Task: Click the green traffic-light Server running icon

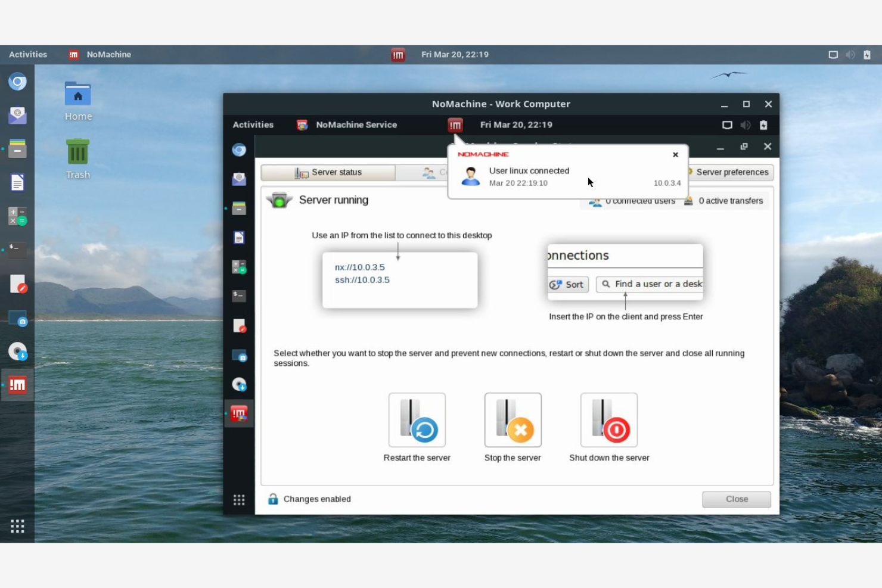Action: pyautogui.click(x=279, y=200)
